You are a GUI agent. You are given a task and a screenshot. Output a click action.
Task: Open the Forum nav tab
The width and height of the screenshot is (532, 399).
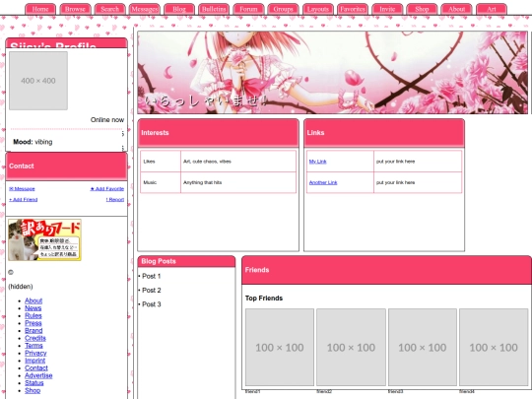coord(248,9)
